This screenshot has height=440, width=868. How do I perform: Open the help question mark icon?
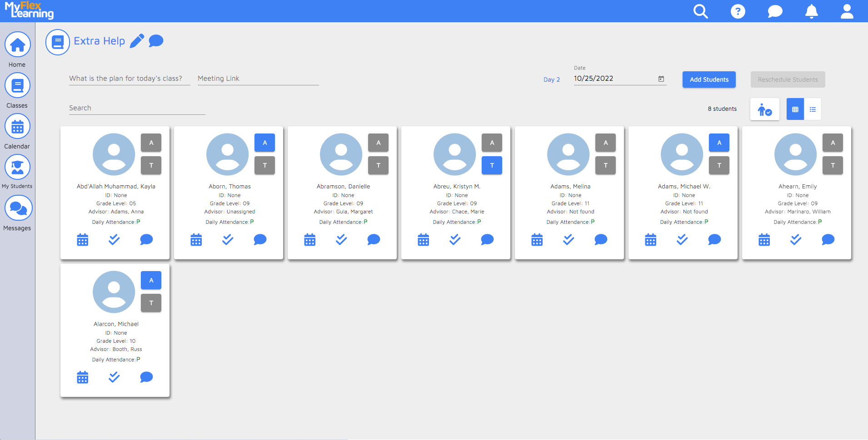click(x=738, y=11)
